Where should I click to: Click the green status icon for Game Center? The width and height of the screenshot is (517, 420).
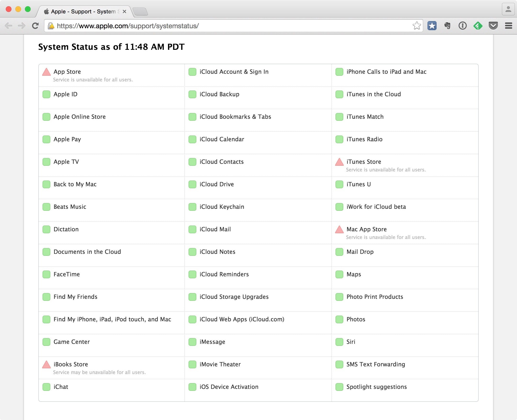46,342
